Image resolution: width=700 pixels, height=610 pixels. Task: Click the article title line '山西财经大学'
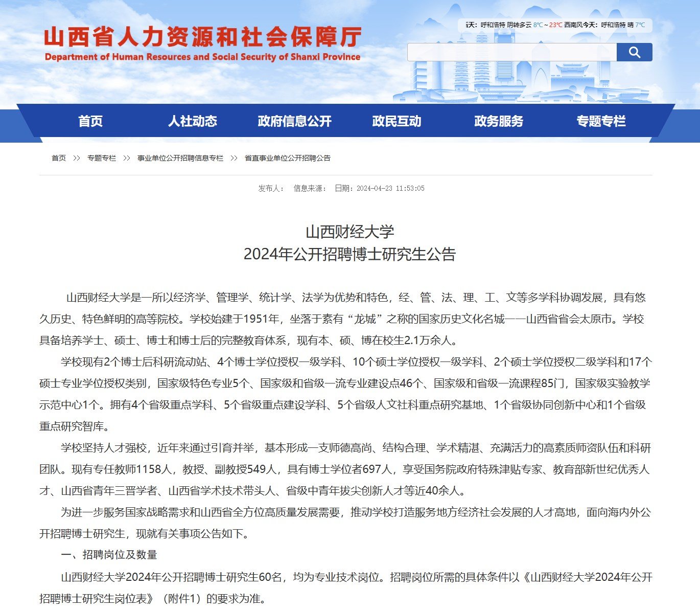(350, 232)
